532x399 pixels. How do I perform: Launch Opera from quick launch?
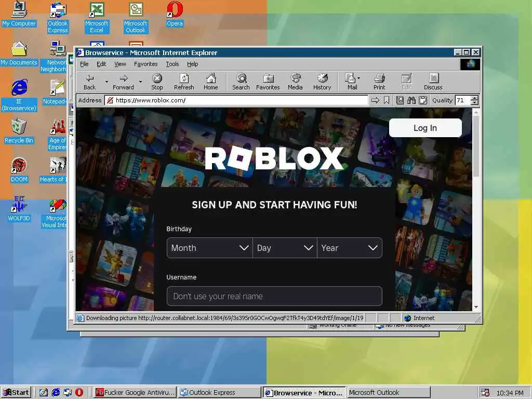79,393
